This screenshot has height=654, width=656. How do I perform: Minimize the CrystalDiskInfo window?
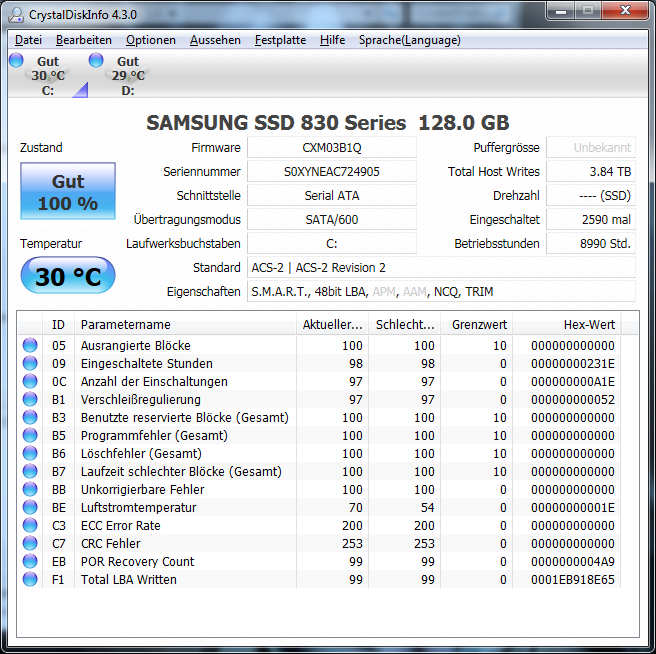[x=561, y=11]
